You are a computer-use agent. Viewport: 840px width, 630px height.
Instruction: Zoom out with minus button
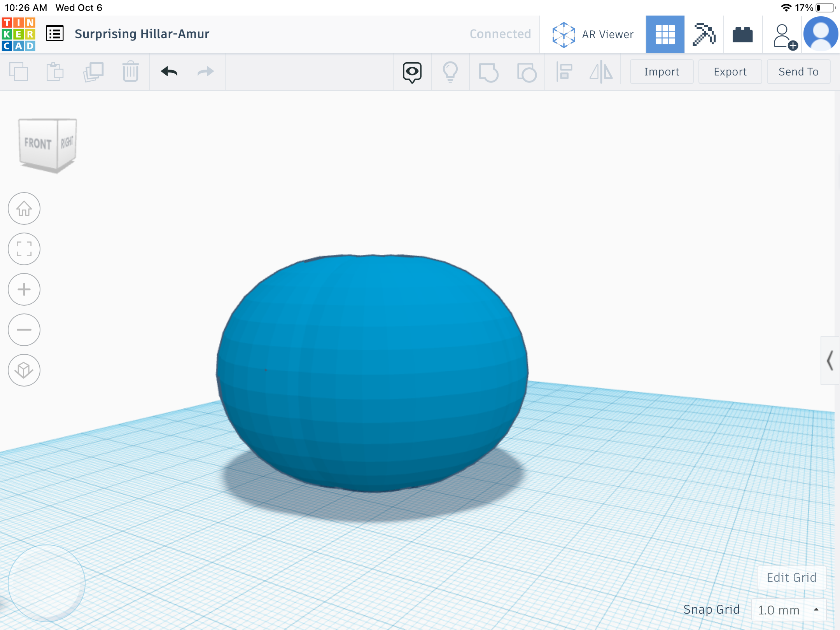[x=24, y=330]
